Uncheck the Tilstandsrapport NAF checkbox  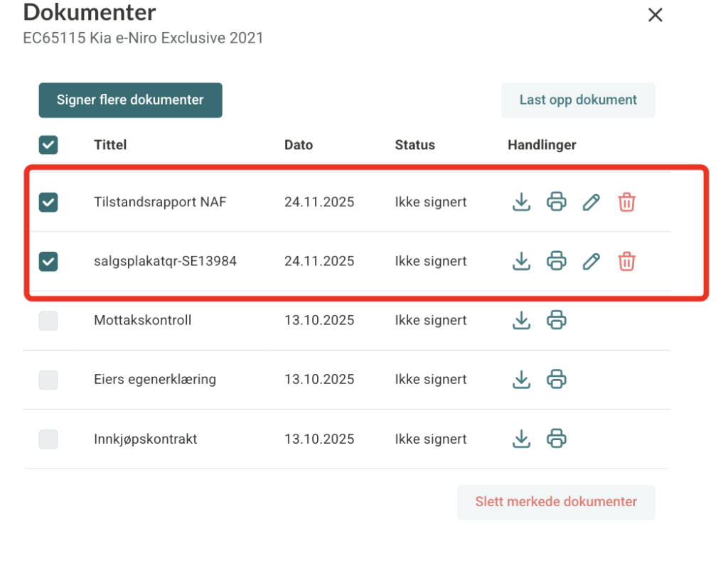(48, 203)
